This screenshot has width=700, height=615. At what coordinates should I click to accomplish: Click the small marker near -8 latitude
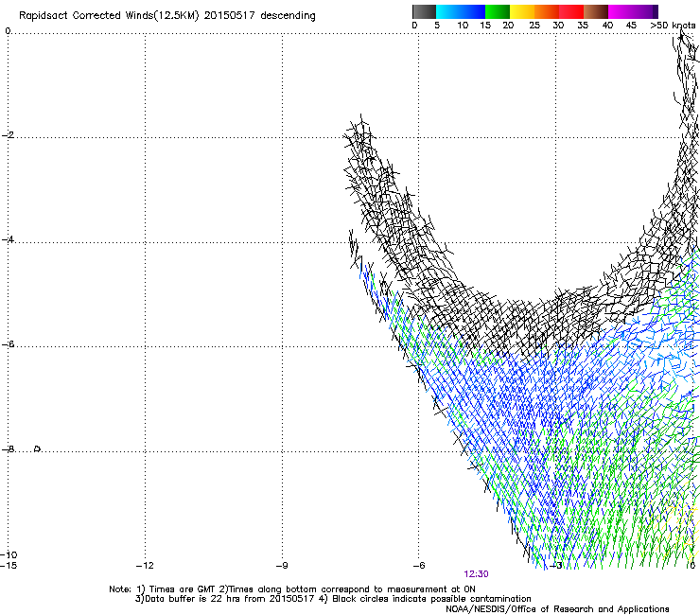point(38,448)
